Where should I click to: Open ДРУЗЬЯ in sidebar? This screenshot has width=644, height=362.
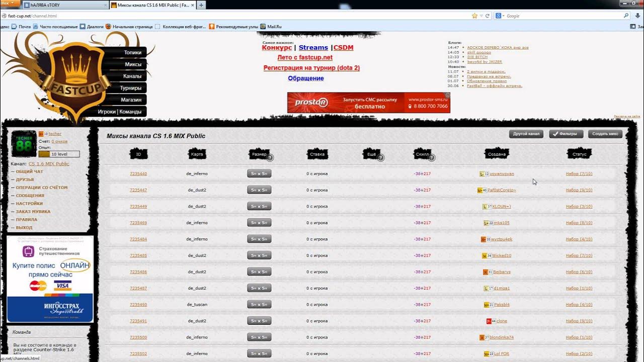click(x=25, y=179)
